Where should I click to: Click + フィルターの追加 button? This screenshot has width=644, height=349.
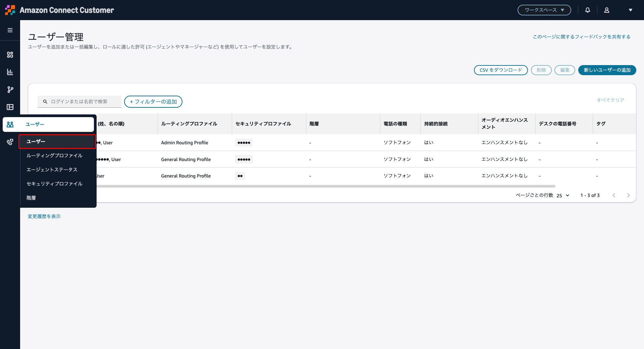(153, 102)
